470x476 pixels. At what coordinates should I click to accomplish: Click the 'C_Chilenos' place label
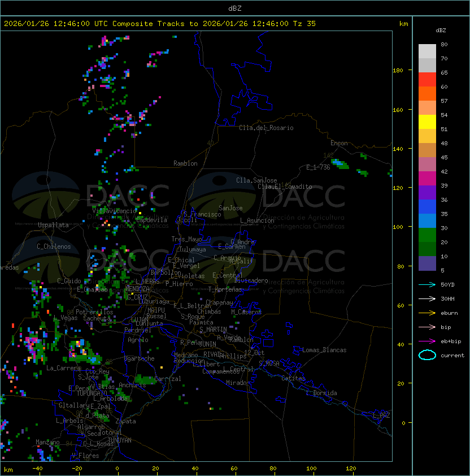coord(54,246)
